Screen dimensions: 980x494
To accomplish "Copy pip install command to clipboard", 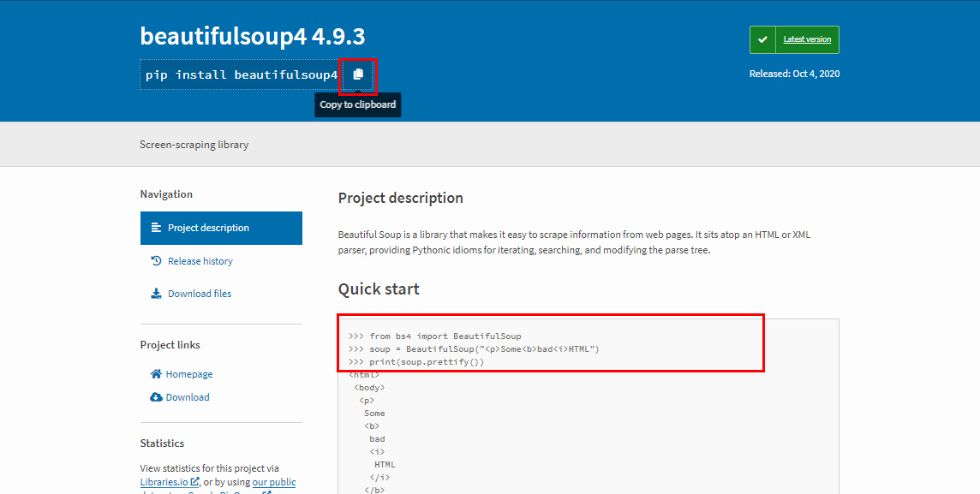I will (358, 75).
